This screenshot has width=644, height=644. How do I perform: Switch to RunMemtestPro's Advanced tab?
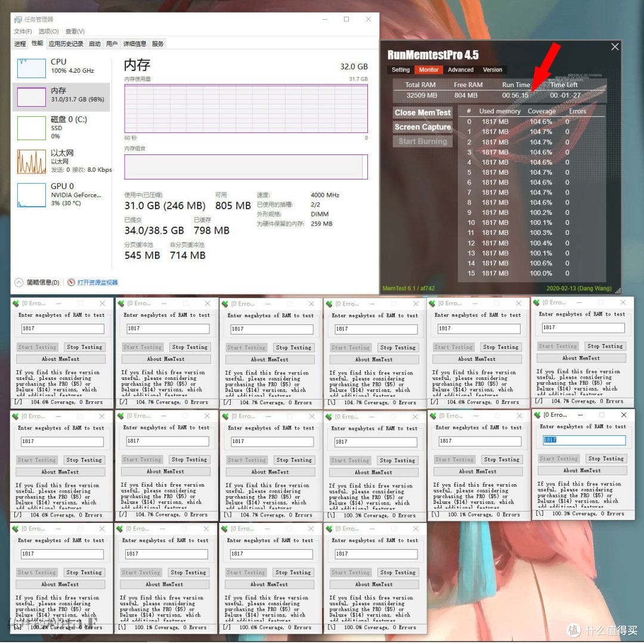click(x=460, y=70)
